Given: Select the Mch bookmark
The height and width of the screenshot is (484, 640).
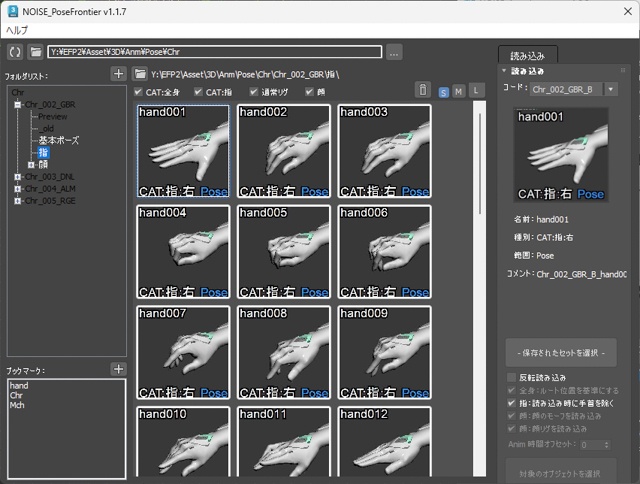Looking at the screenshot, I should [17, 405].
